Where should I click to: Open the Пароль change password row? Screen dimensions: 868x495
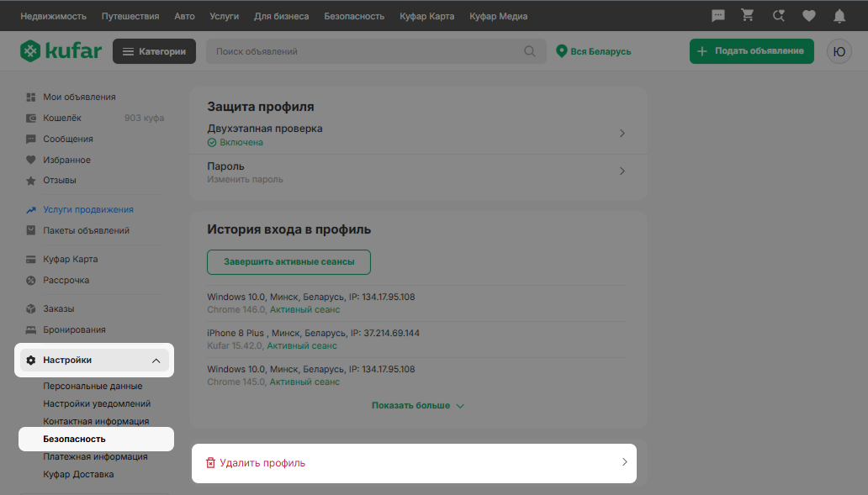tap(416, 171)
